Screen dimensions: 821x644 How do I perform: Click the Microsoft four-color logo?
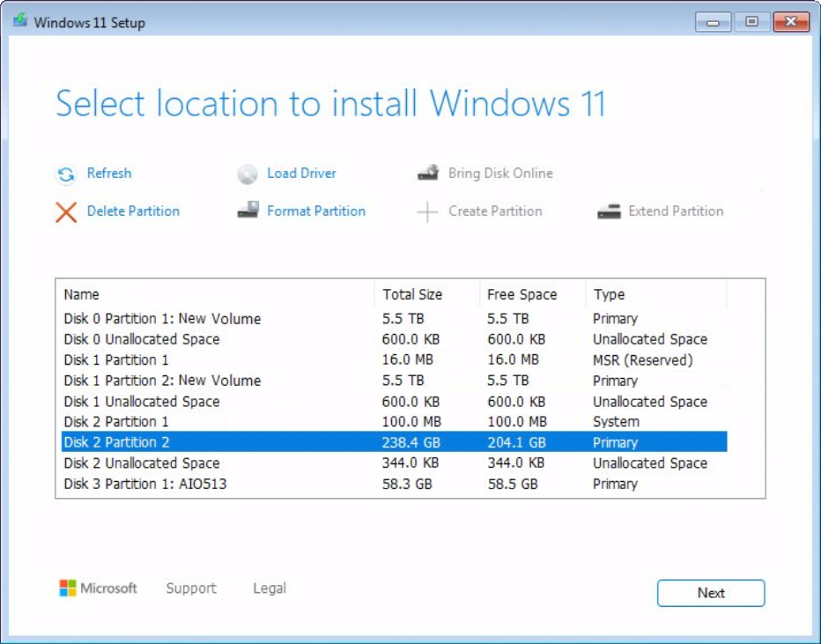[x=68, y=588]
